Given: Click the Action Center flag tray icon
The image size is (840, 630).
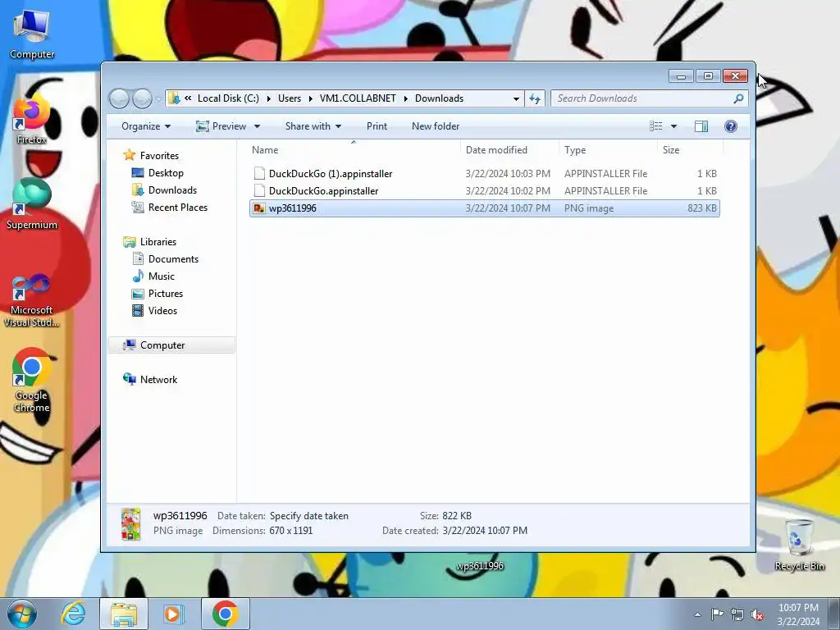Looking at the screenshot, I should click(717, 614).
